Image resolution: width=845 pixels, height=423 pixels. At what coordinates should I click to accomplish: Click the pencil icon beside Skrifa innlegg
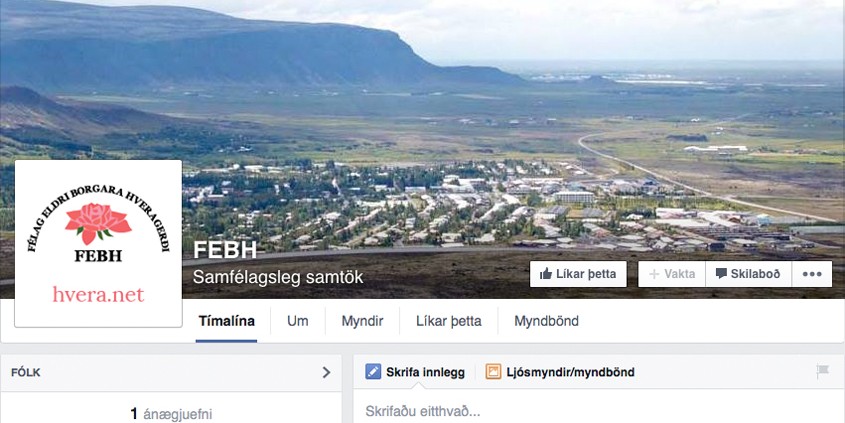click(373, 371)
